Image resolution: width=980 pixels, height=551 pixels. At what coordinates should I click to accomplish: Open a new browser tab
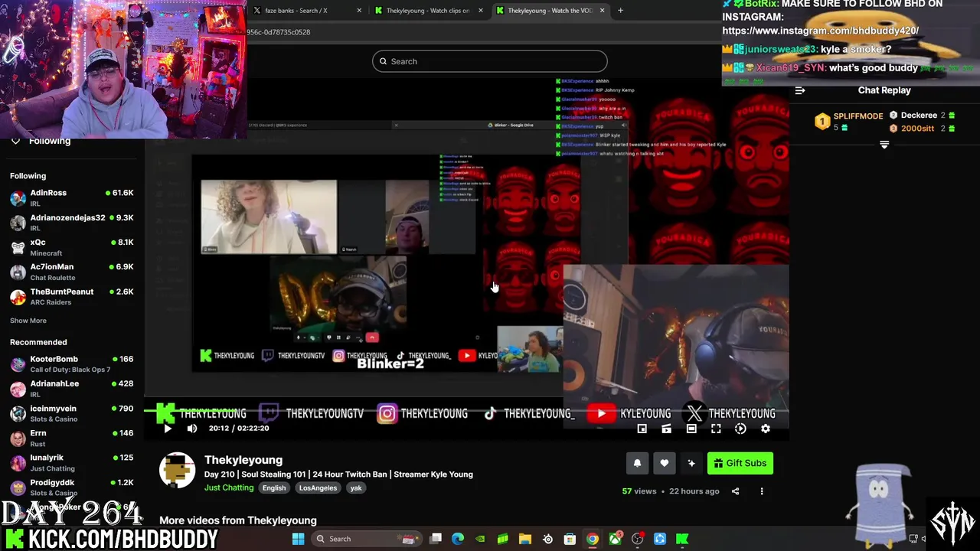click(x=620, y=11)
